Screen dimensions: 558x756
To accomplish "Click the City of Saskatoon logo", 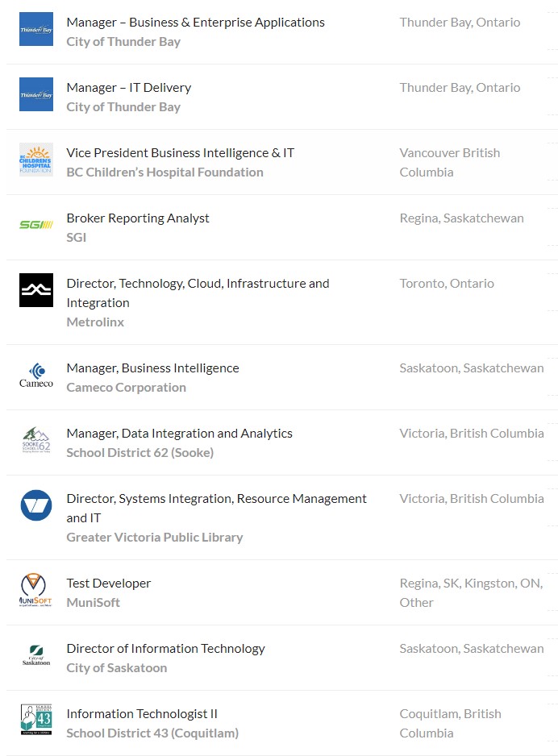I will [x=36, y=656].
